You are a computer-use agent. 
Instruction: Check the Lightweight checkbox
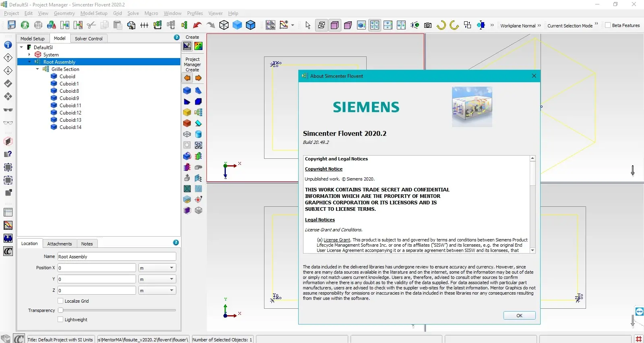(60, 319)
